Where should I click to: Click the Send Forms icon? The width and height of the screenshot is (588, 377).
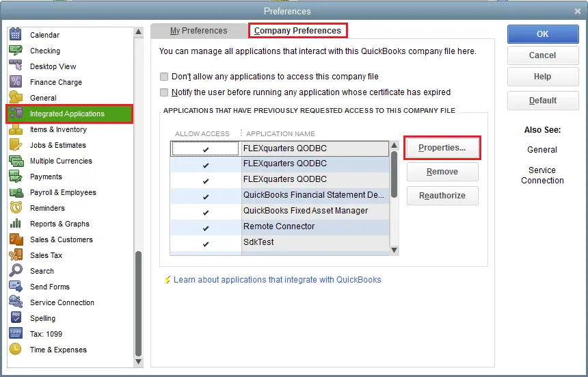[x=15, y=287]
